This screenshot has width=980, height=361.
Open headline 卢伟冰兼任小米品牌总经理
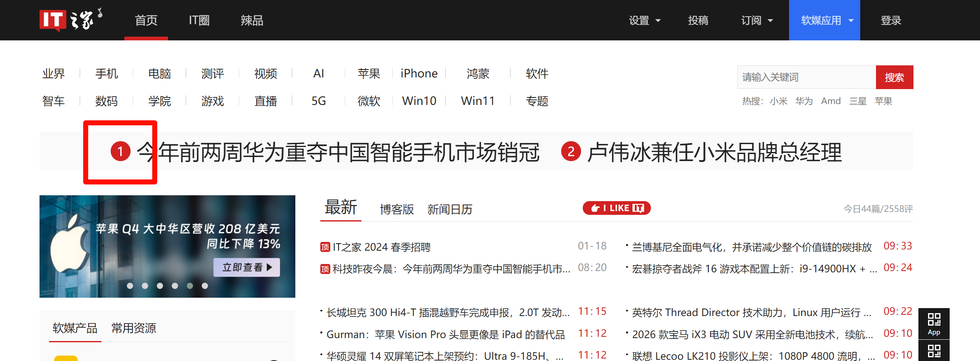click(715, 152)
